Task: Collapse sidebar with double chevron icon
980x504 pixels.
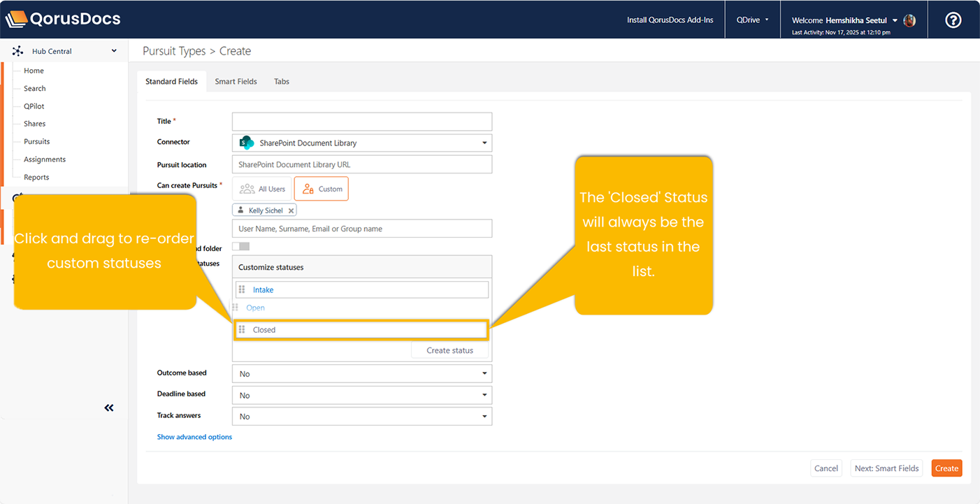Action: pos(109,408)
